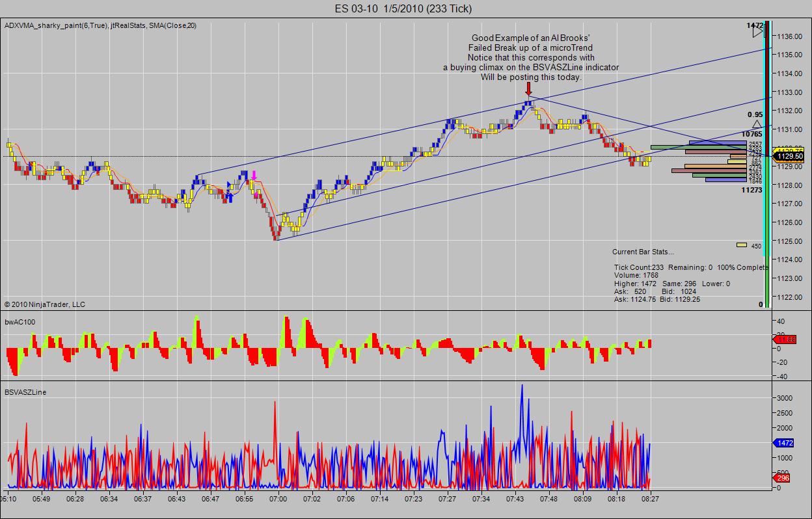The height and width of the screenshot is (519, 812).
Task: Select the 'Good Example of an Al Brooks'' annotation line
Action: click(531, 38)
